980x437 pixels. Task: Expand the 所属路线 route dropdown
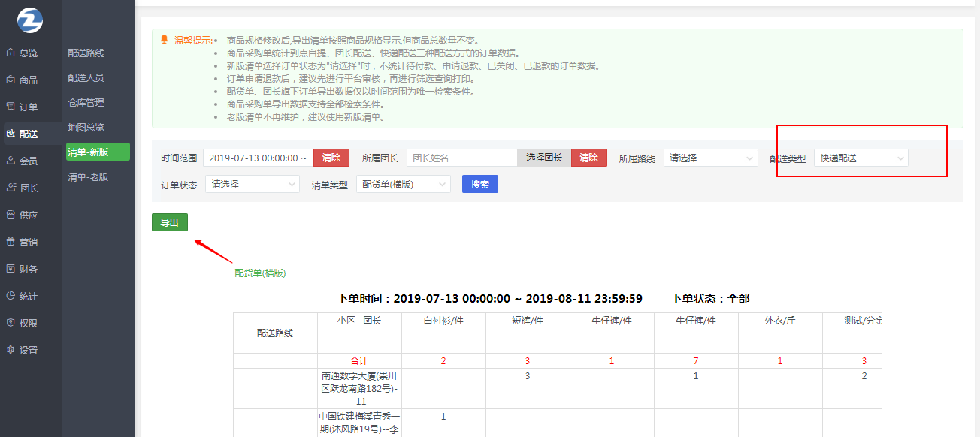click(710, 158)
